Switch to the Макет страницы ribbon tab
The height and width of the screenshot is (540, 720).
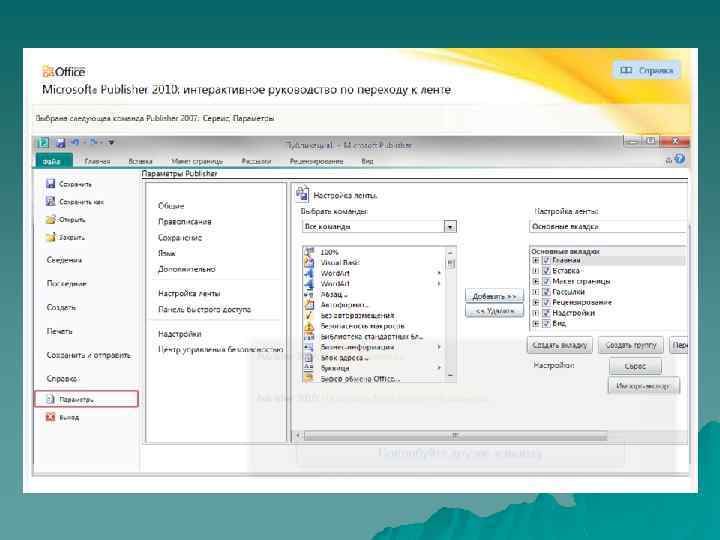click(197, 161)
